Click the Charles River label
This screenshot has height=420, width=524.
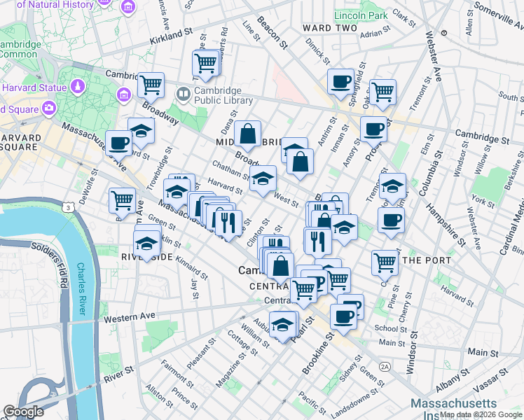81,289
